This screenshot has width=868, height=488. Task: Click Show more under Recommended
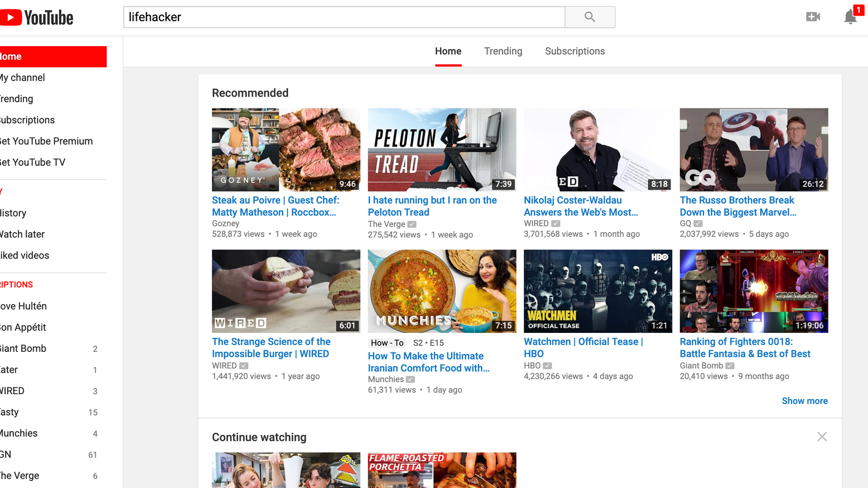(x=805, y=401)
